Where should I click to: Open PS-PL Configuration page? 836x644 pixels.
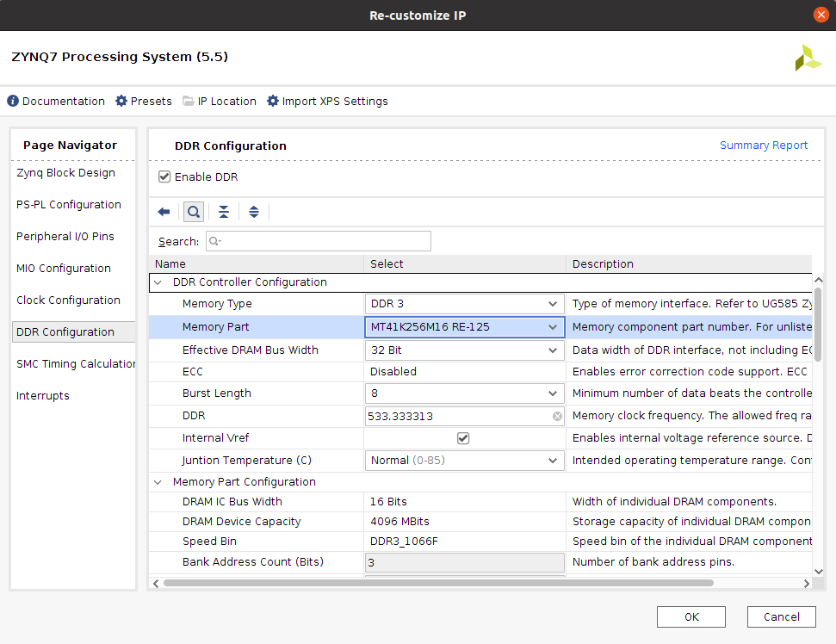pyautogui.click(x=69, y=205)
